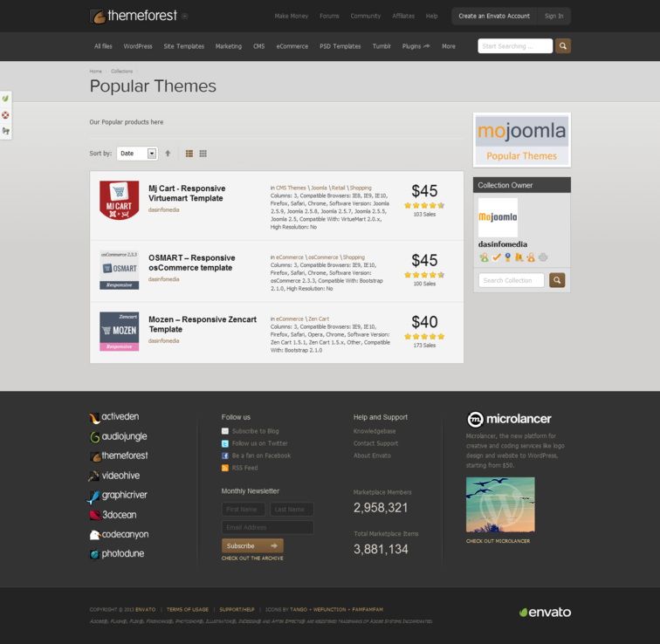Click the Start Searching input field
The width and height of the screenshot is (660, 644).
coord(515,46)
